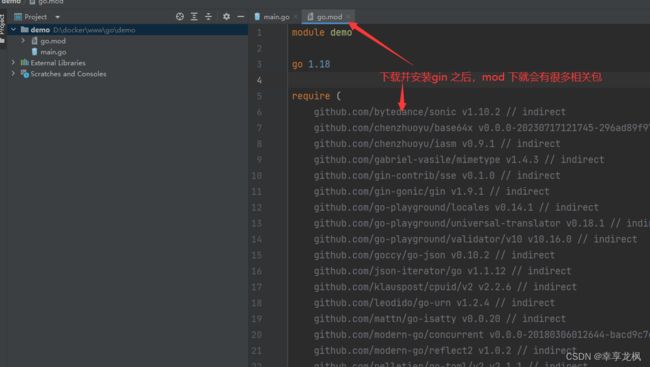Screen dimensions: 650x367
Task: Switch to the go.mod editor tab
Action: pos(329,17)
